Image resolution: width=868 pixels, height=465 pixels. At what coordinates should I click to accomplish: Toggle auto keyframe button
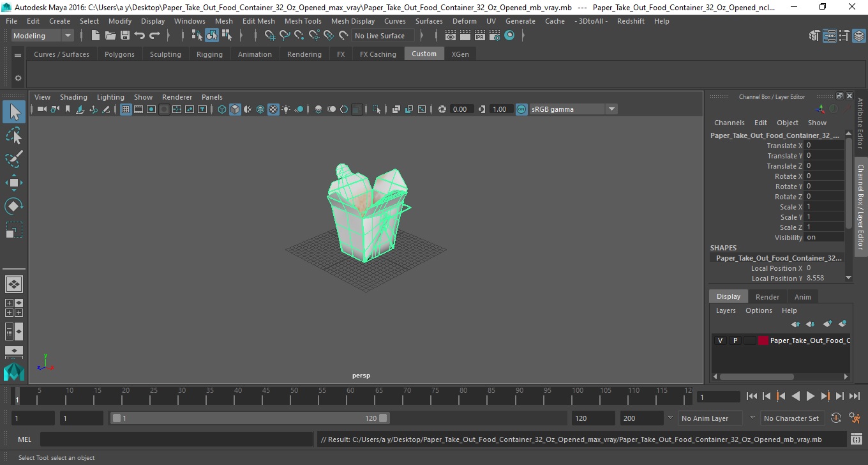click(x=837, y=418)
